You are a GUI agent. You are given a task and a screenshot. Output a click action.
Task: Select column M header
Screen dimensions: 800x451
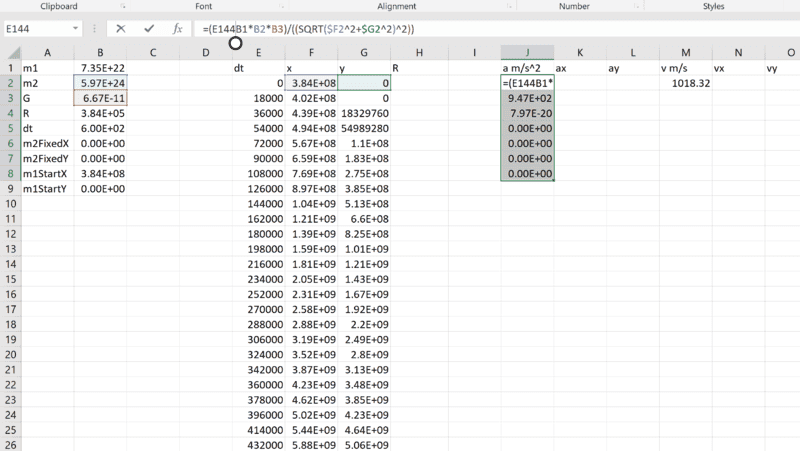685,52
